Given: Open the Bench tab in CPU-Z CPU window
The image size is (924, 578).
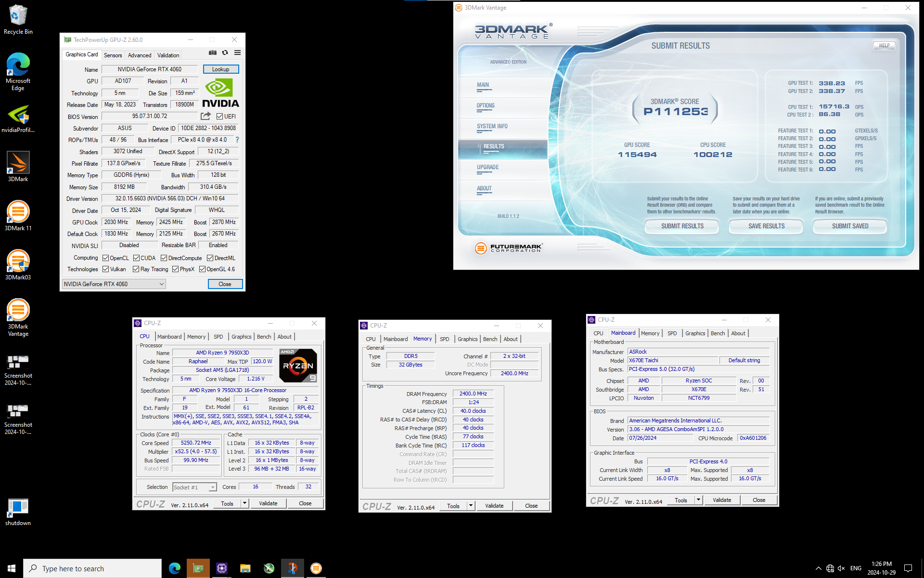Looking at the screenshot, I should tap(264, 337).
